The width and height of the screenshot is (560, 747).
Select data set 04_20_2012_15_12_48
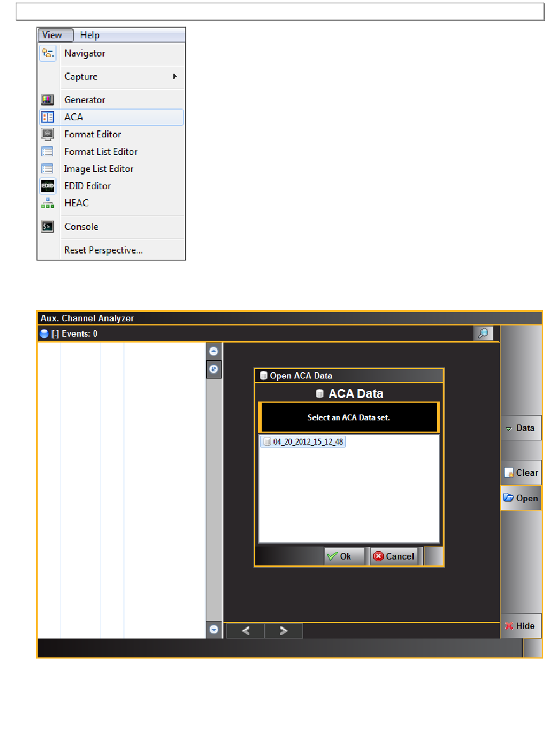tap(303, 442)
